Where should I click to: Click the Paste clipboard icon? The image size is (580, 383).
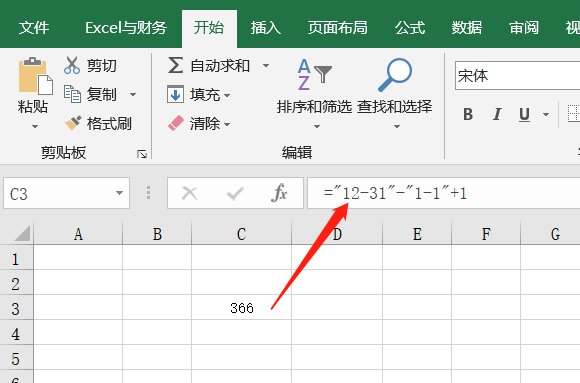pyautogui.click(x=35, y=76)
